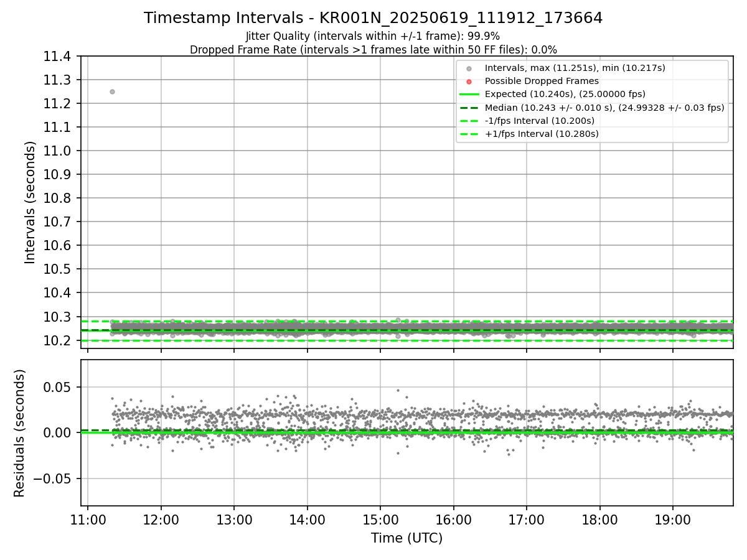Click the 15:00 x-axis tick label
747x560 pixels.
tap(380, 520)
